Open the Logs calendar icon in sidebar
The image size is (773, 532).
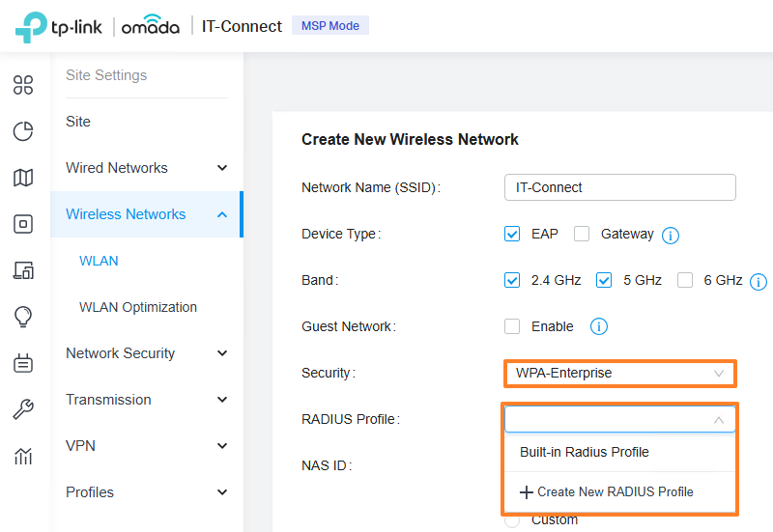point(23,363)
